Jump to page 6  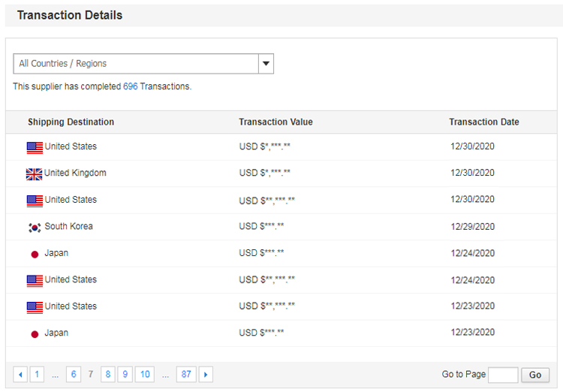point(74,375)
